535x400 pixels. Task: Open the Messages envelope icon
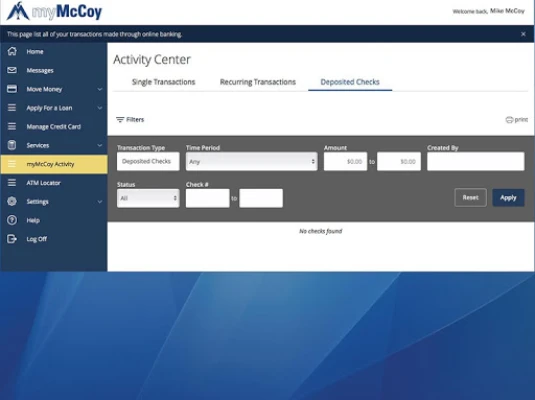pyautogui.click(x=12, y=70)
